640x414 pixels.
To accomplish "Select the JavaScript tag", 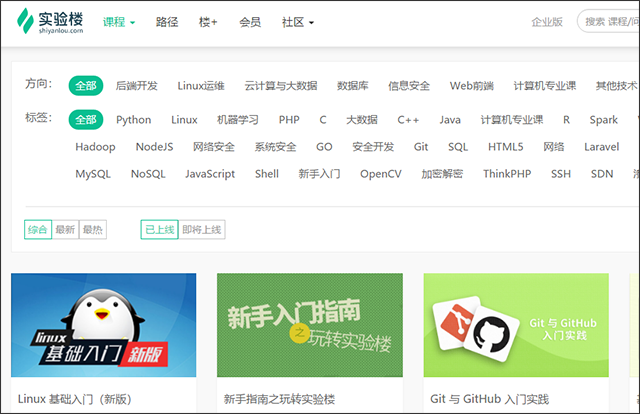I will click(x=210, y=174).
